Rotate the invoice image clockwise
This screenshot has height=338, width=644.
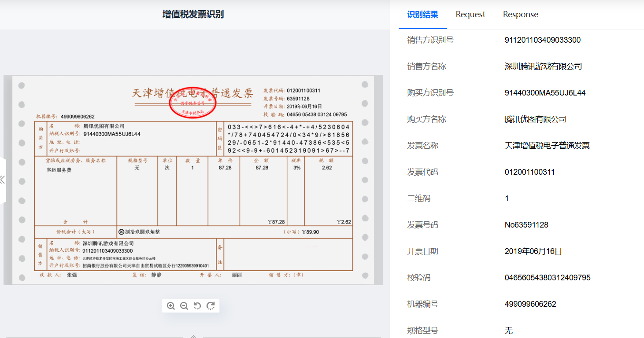point(211,306)
